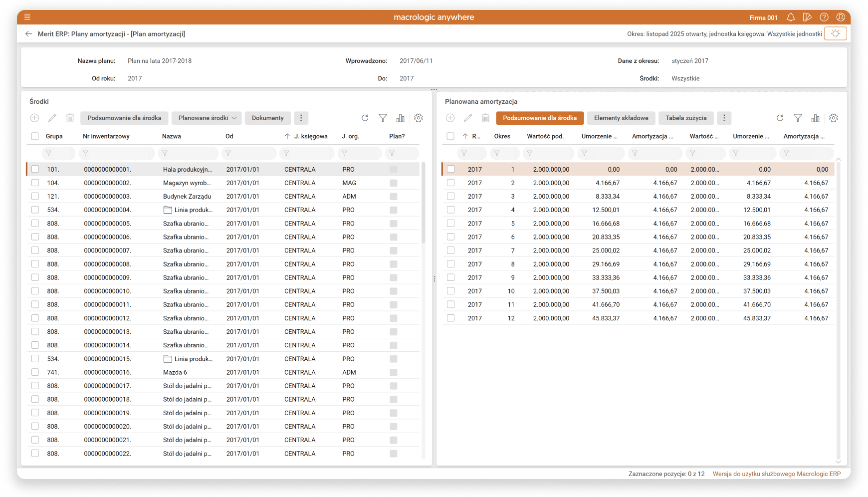Screen dimensions: 868x497
Task: Switch to Tabela zużycia tab
Action: coord(686,118)
